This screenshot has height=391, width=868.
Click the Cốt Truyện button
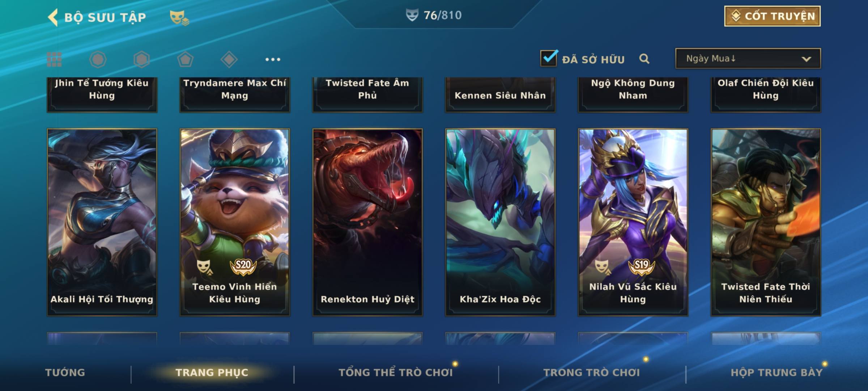click(772, 16)
